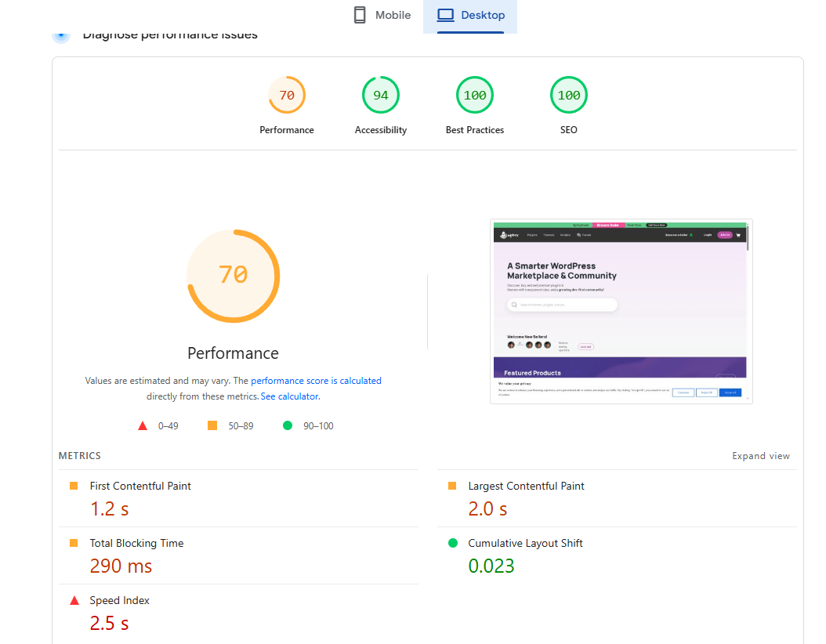Click the Cumulative Layout Shift metric

click(x=617, y=555)
